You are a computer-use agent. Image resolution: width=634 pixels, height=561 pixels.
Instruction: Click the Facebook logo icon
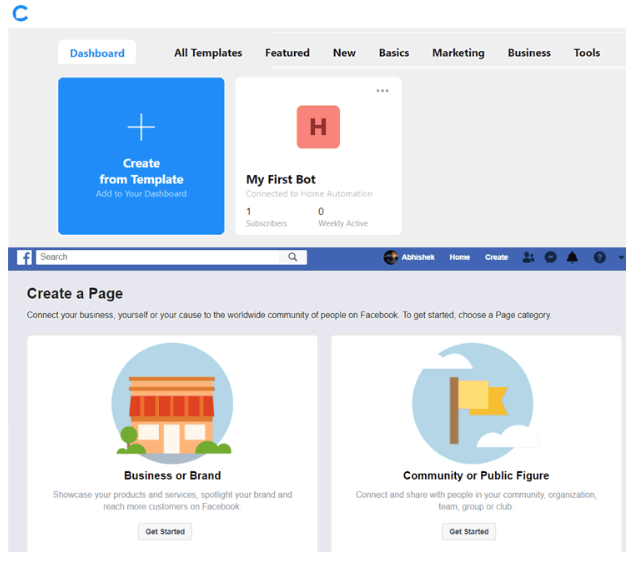tap(23, 257)
